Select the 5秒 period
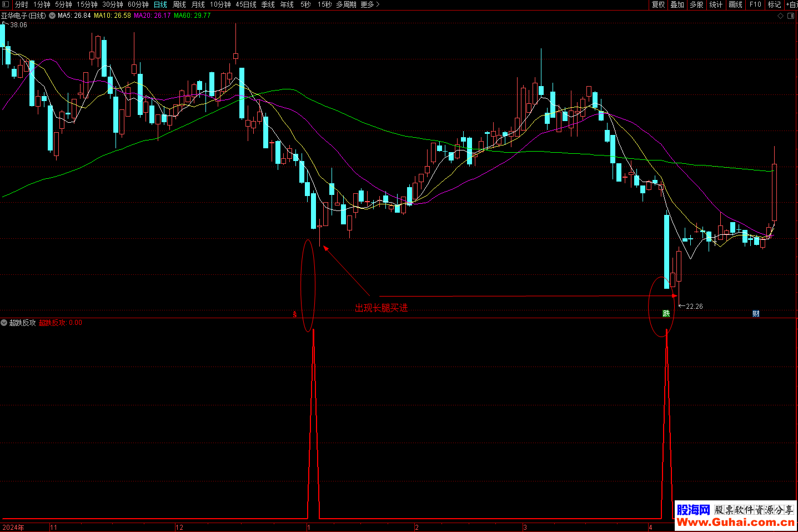This screenshot has width=798, height=532. click(x=305, y=4)
